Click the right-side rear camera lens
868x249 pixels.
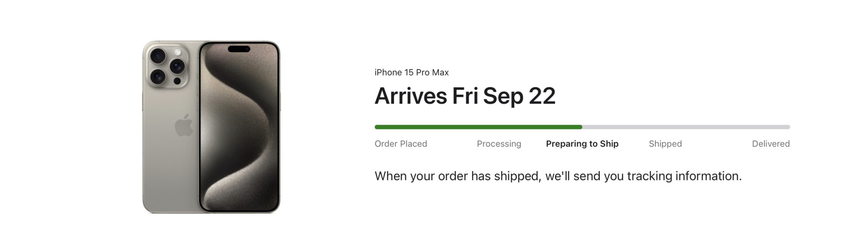pos(177,66)
